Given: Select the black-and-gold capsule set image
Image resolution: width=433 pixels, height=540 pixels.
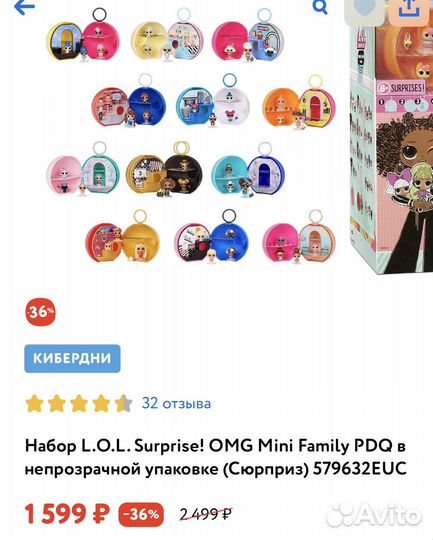Looking at the screenshot, I should click(x=164, y=170).
